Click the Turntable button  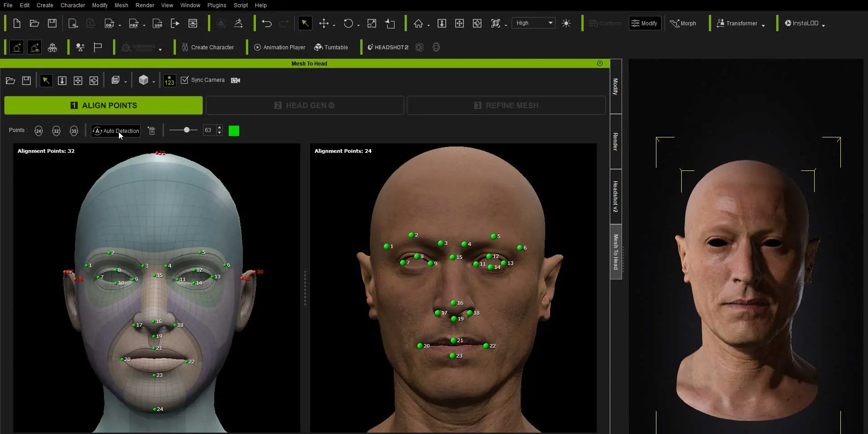pos(331,47)
